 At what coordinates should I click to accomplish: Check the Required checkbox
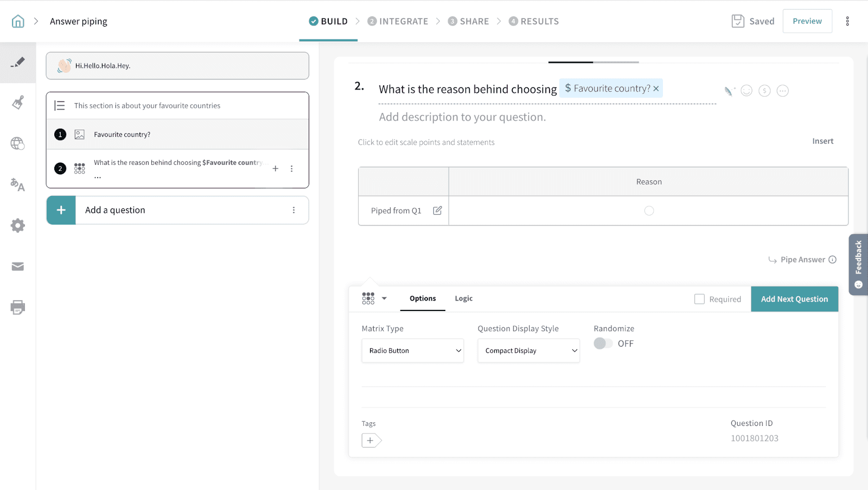[699, 299]
